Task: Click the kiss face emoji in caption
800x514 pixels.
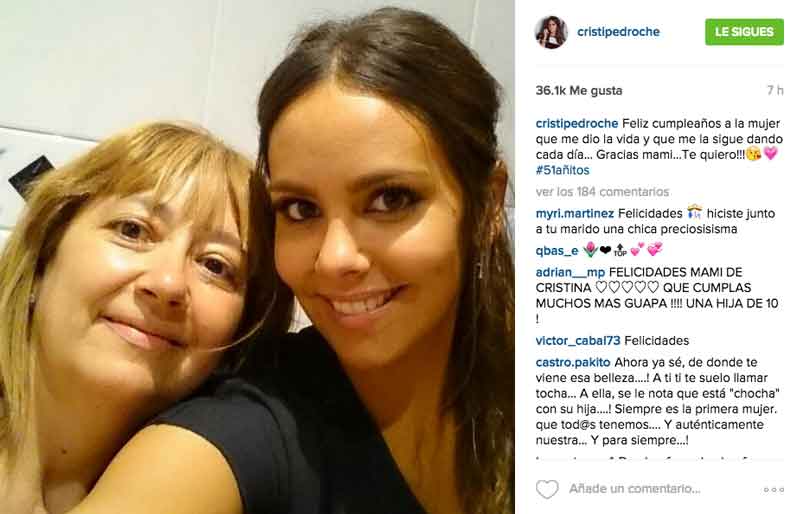Action: pyautogui.click(x=753, y=154)
